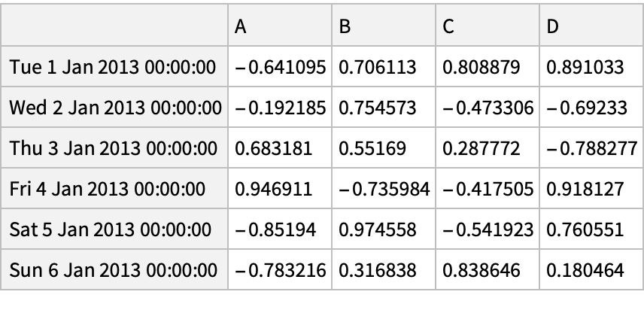Select the Wed 2 Jan 2013 row header

coord(114,108)
